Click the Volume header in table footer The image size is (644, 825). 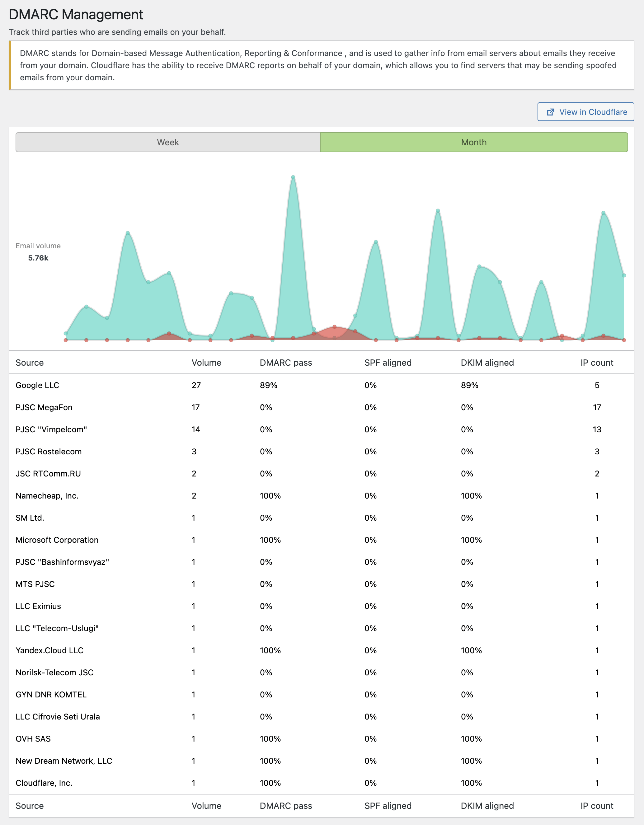206,806
